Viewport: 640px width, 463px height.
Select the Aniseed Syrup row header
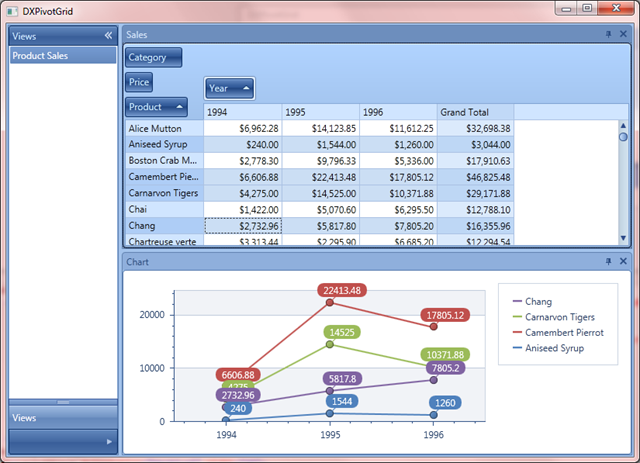click(164, 145)
